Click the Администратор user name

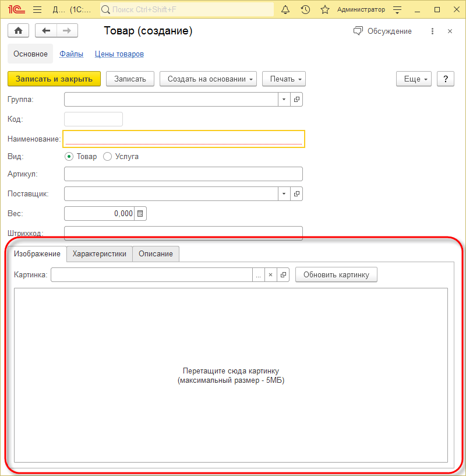coord(361,10)
